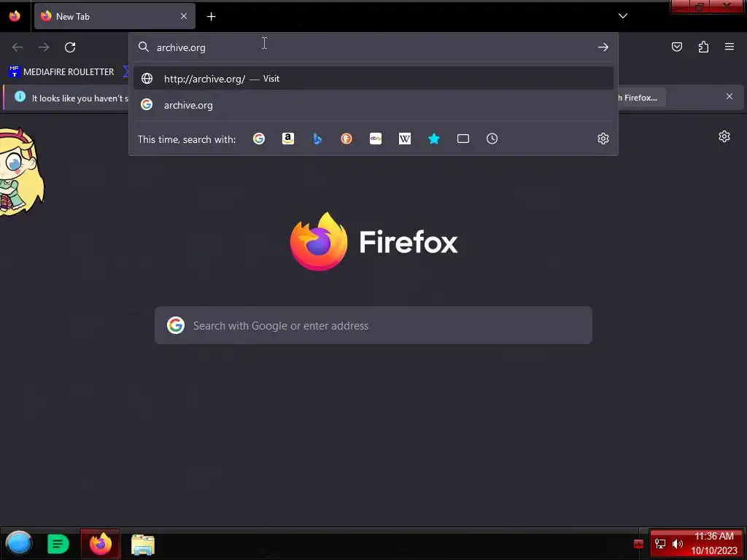The image size is (747, 560).
Task: Search open tabs icon
Action: (463, 139)
